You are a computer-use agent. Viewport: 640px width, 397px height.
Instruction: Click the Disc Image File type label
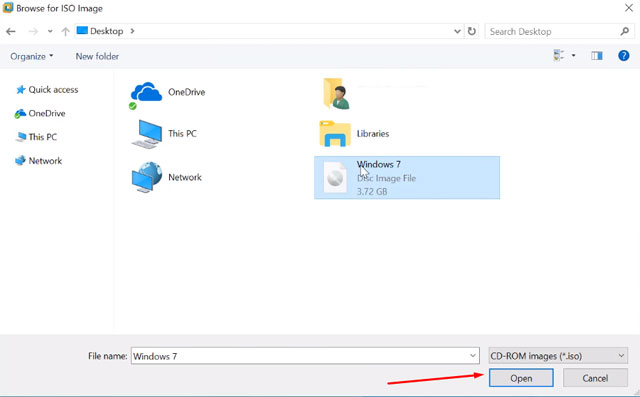click(x=386, y=178)
